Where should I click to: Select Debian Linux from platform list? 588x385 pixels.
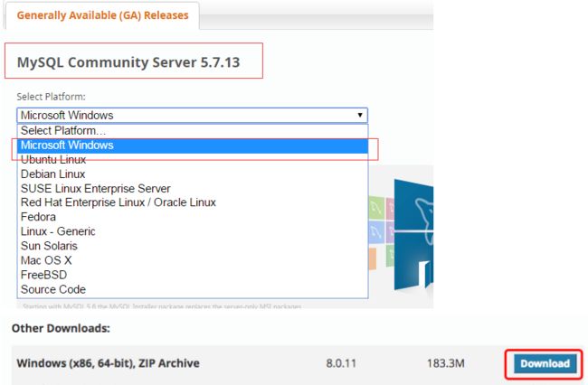point(193,174)
